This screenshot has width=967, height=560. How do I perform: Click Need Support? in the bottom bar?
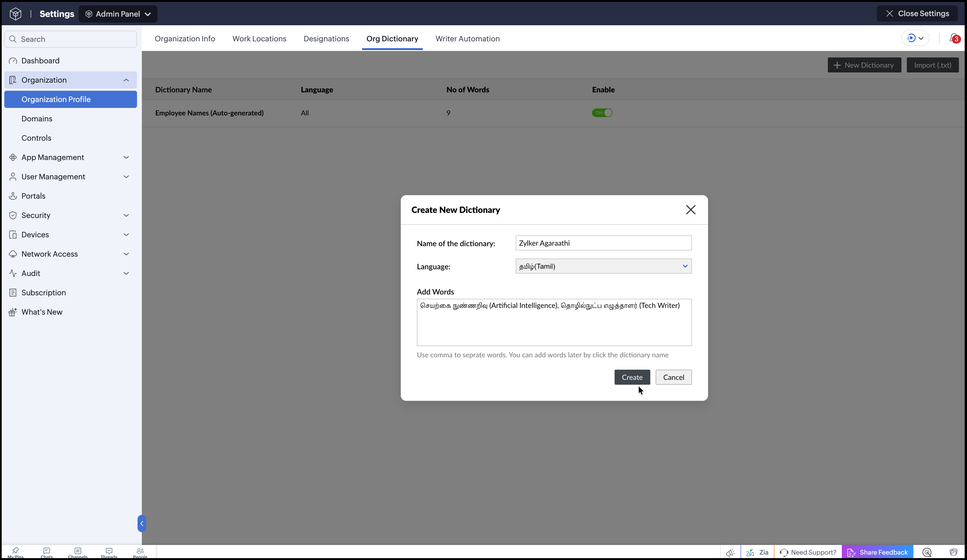pyautogui.click(x=808, y=552)
